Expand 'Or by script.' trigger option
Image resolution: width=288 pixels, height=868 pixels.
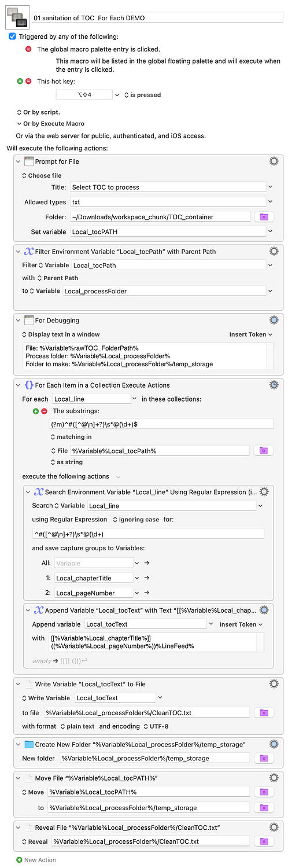click(38, 112)
